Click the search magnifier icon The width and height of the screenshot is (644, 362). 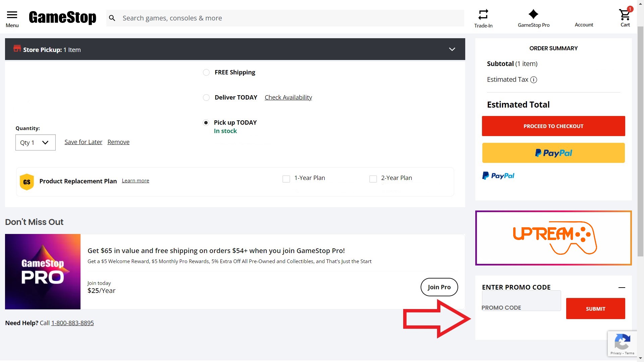(x=112, y=18)
